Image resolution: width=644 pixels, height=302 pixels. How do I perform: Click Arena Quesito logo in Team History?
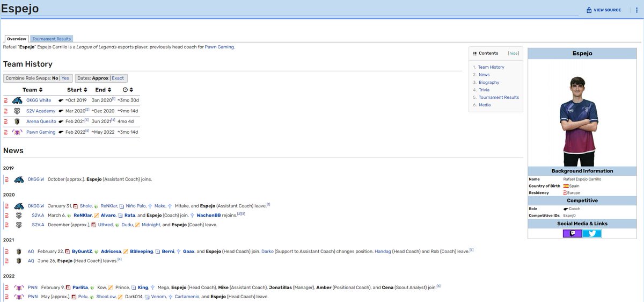coord(17,121)
